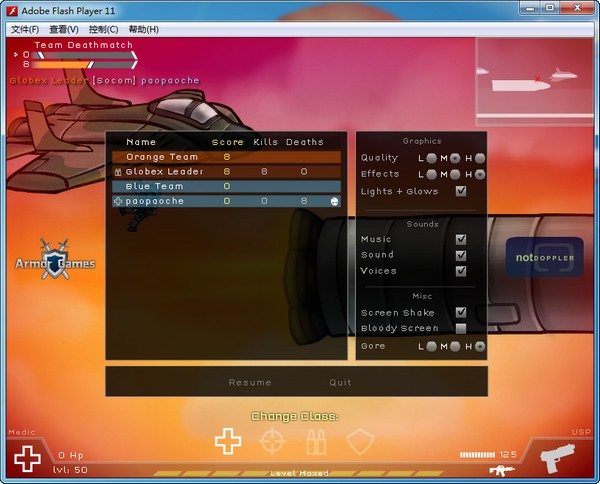This screenshot has height=484, width=600.
Task: Mute the Music checkbox
Action: click(461, 239)
